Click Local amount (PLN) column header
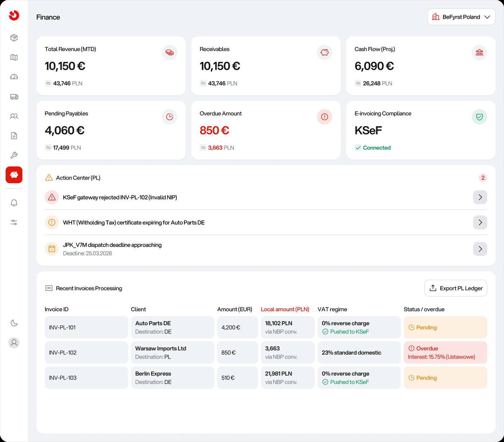504x442 pixels. coord(285,310)
